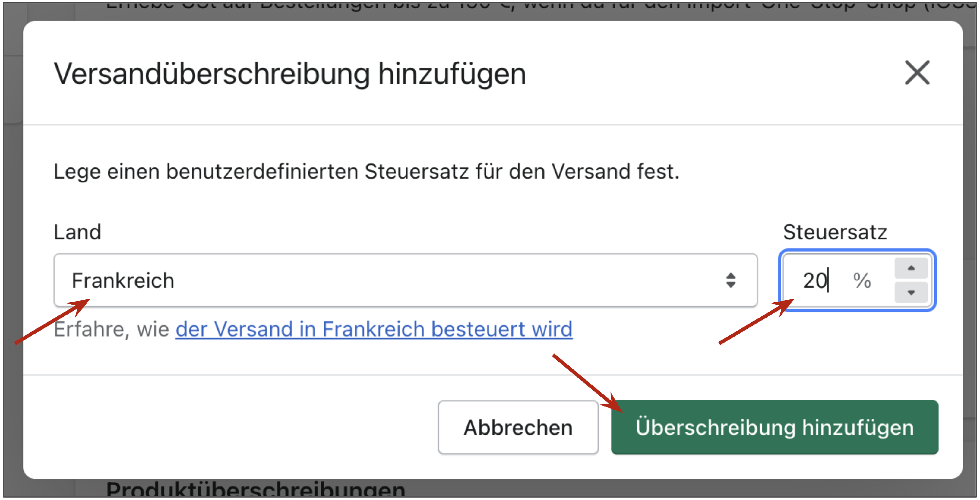Open the Land dropdown showing Frankreich
This screenshot has width=980, height=500.
(x=405, y=280)
